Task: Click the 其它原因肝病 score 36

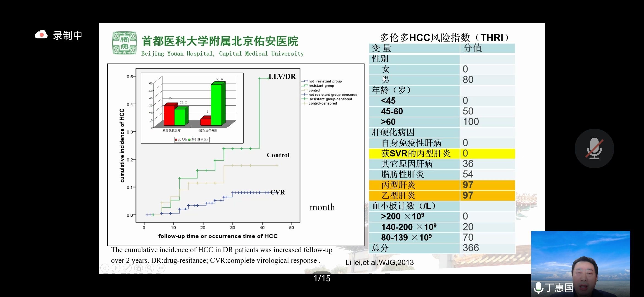Action: click(468, 164)
